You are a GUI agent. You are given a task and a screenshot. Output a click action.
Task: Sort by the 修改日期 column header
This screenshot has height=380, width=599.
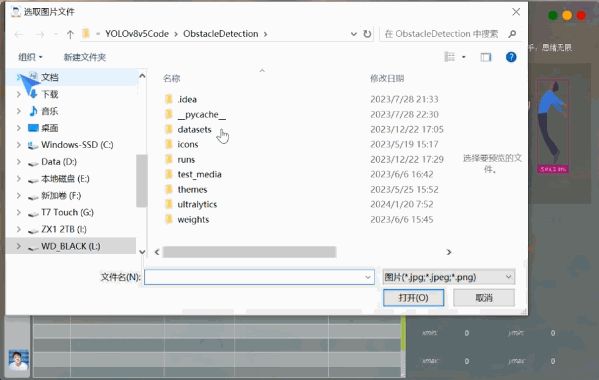387,79
